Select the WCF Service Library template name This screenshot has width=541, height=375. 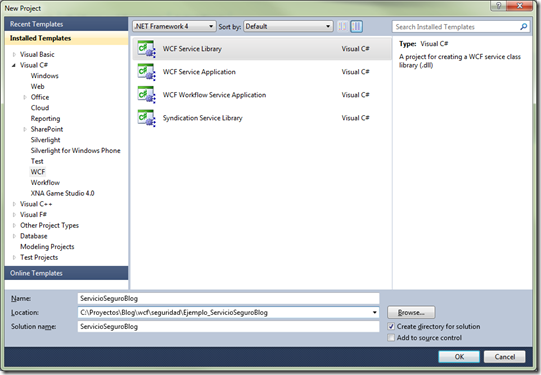pos(192,49)
